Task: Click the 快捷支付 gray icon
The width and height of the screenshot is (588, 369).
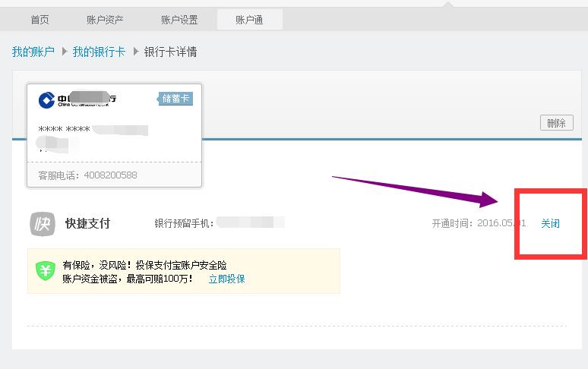Action: [43, 224]
